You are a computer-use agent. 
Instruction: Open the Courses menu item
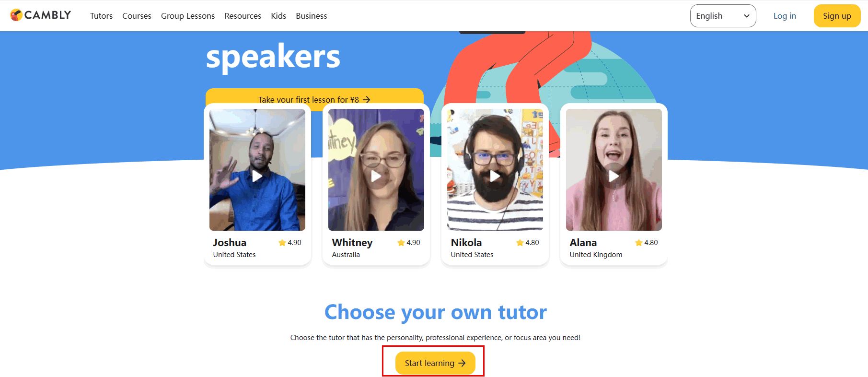pyautogui.click(x=137, y=16)
